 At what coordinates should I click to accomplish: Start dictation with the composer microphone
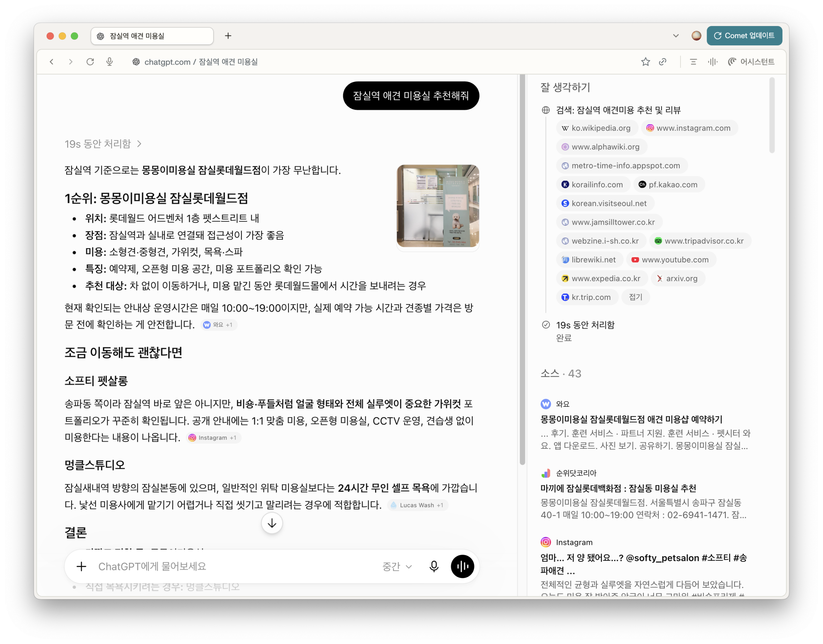tap(434, 566)
